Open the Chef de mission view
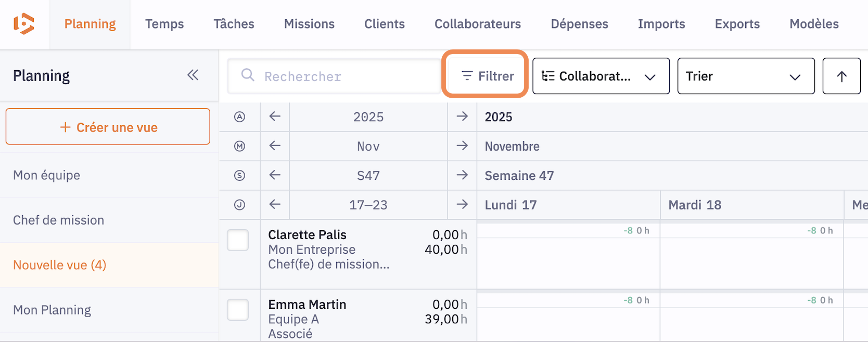This screenshot has width=868, height=342. pyautogui.click(x=58, y=220)
